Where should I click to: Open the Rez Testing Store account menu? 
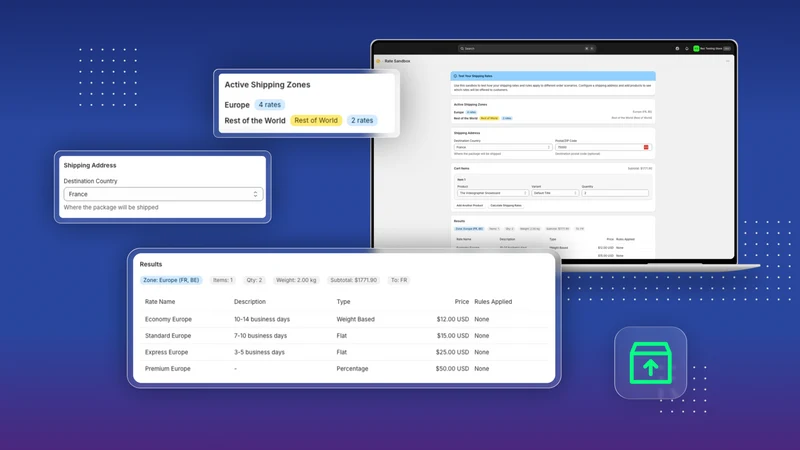(x=712, y=48)
